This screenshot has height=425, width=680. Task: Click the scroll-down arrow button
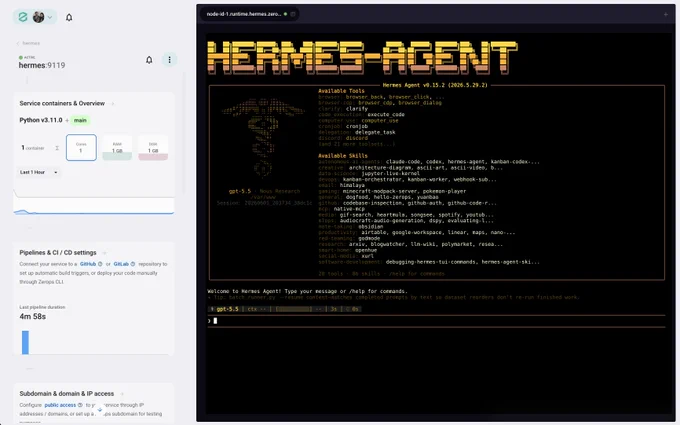99,409
